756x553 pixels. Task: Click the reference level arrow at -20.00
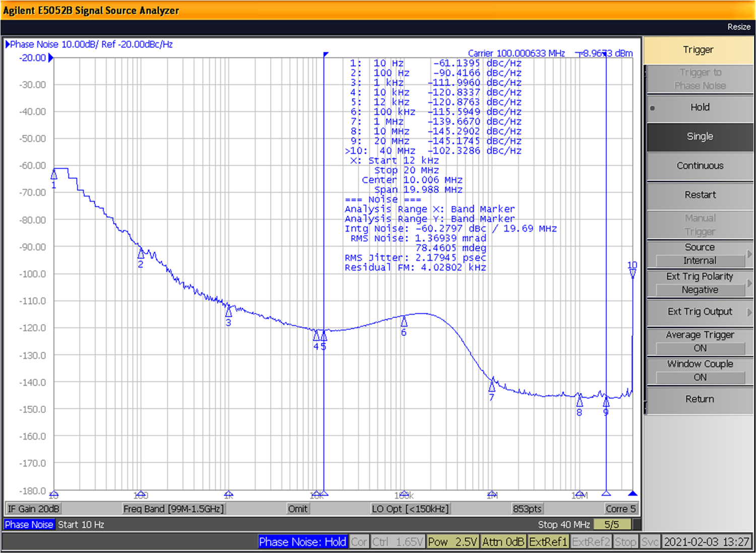51,58
